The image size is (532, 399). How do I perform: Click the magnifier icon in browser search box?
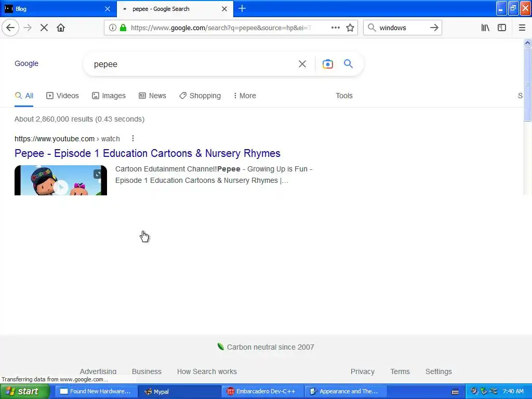tap(371, 28)
